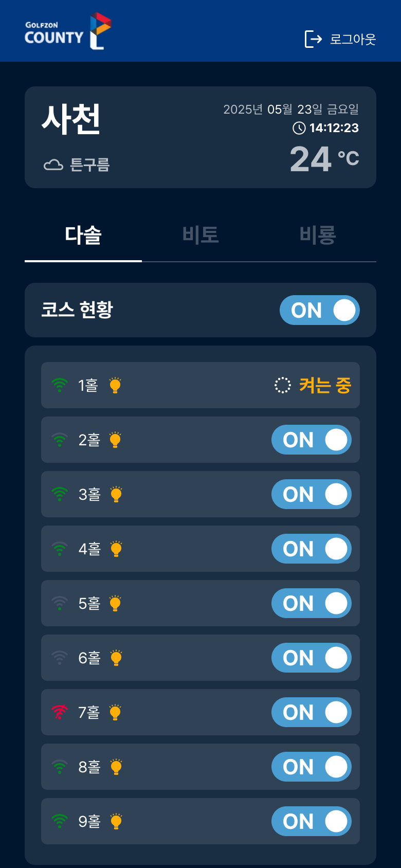The width and height of the screenshot is (401, 868).
Task: Click the red Wi-Fi error icon for hole 7
Action: pyautogui.click(x=60, y=712)
